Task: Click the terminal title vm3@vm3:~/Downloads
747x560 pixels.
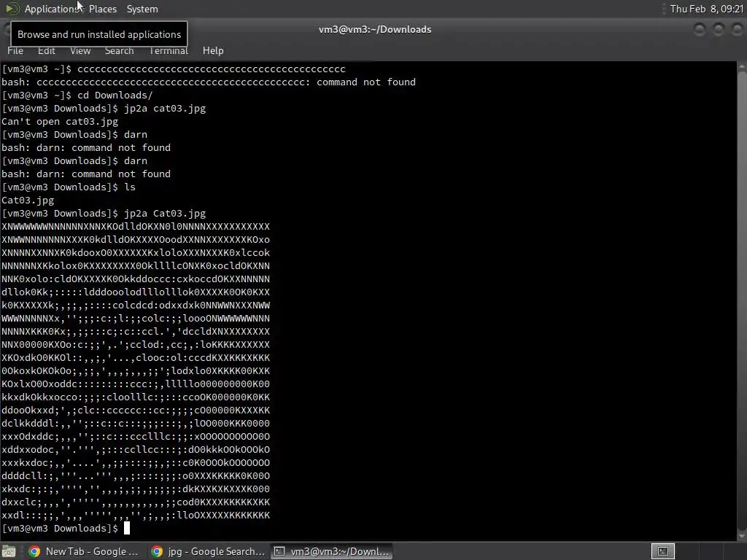Action: pyautogui.click(x=375, y=29)
